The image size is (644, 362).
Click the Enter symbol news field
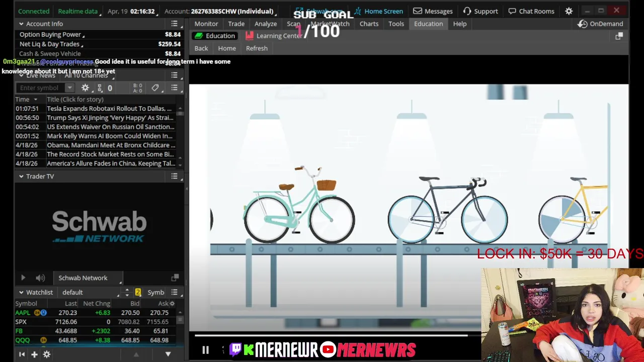[40, 88]
